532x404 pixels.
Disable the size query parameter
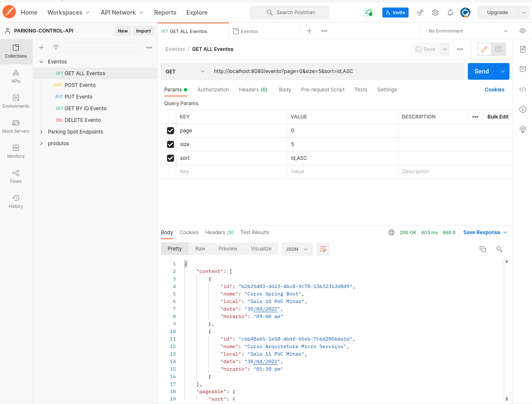tap(170, 144)
